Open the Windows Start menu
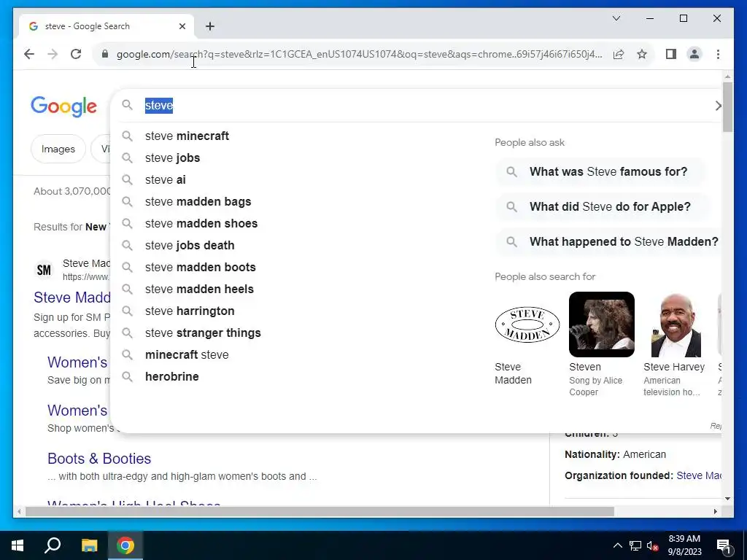Screen dimensions: 747x560 [18, 545]
